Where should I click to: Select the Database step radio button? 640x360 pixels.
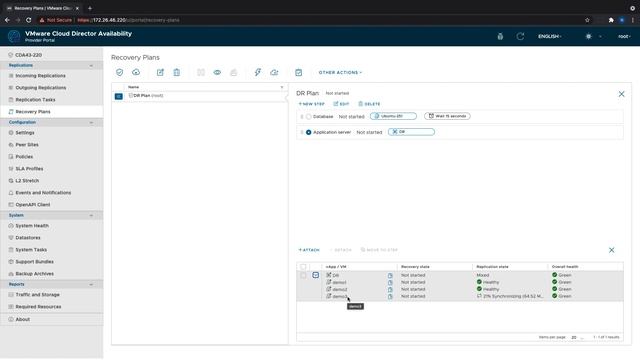[309, 117]
